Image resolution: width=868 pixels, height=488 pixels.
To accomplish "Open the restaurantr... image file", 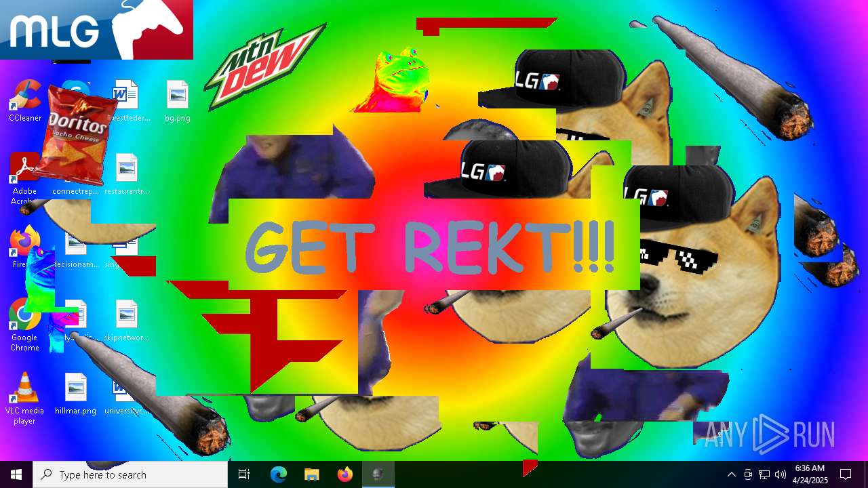I will [127, 174].
